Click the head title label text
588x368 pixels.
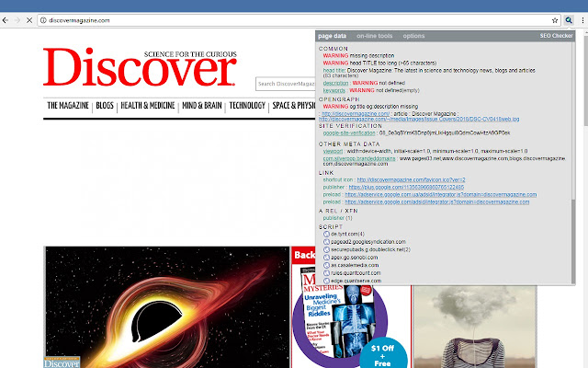pyautogui.click(x=334, y=71)
